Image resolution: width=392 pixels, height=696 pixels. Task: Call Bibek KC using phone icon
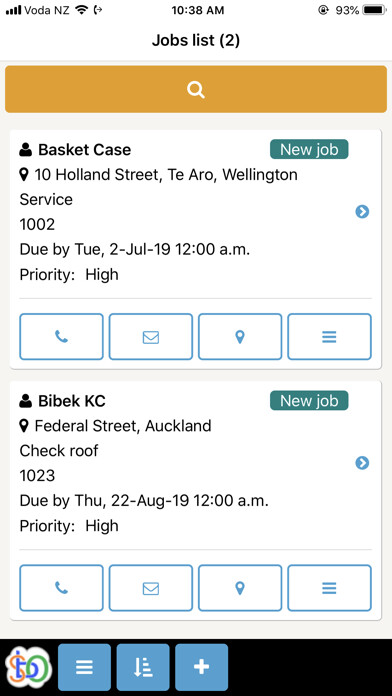[61, 588]
